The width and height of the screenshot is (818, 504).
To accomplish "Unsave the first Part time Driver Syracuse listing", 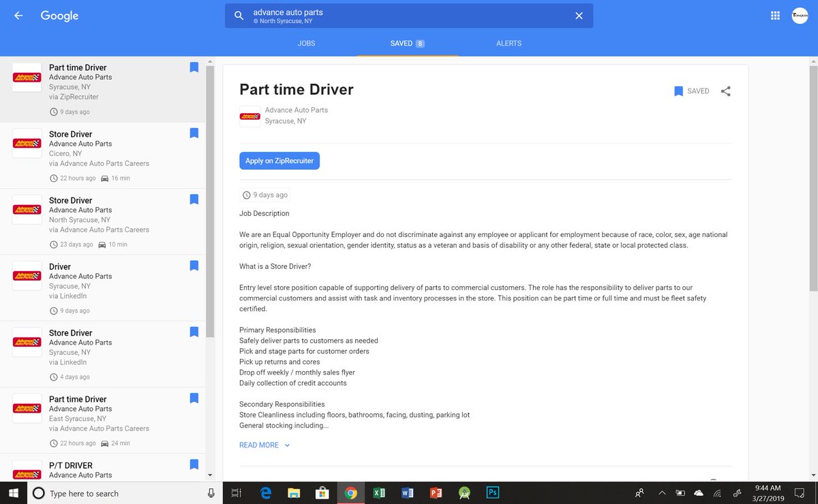I will [194, 67].
